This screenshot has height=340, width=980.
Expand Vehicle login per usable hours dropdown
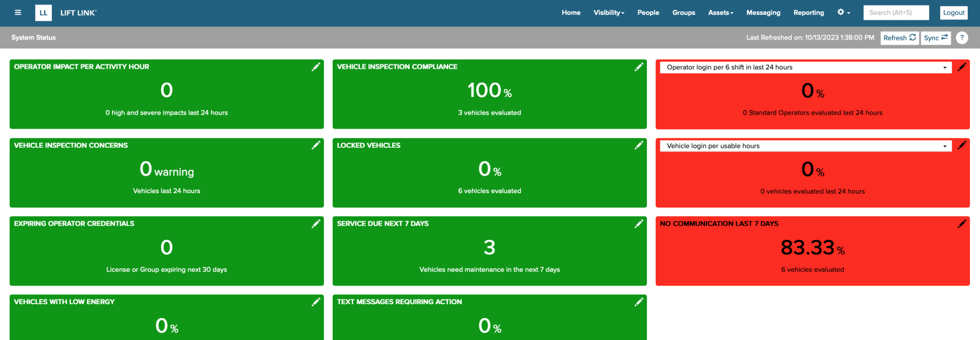(806, 146)
